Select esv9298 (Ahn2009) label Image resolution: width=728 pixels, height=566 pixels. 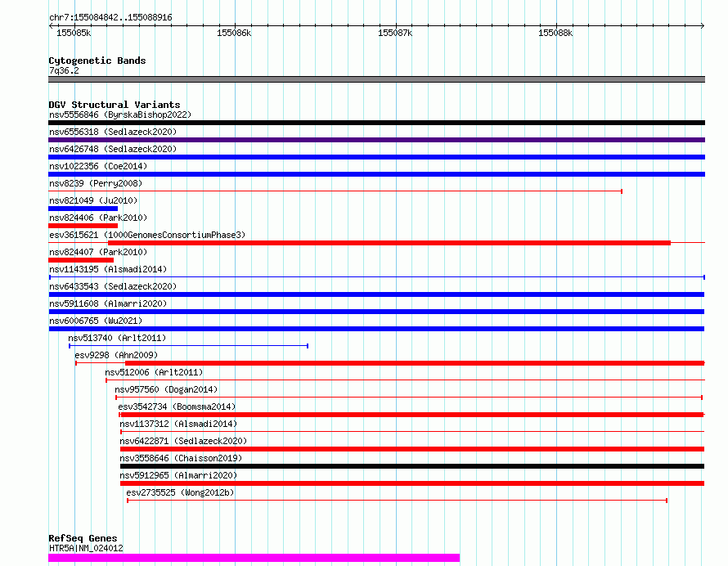(x=116, y=355)
